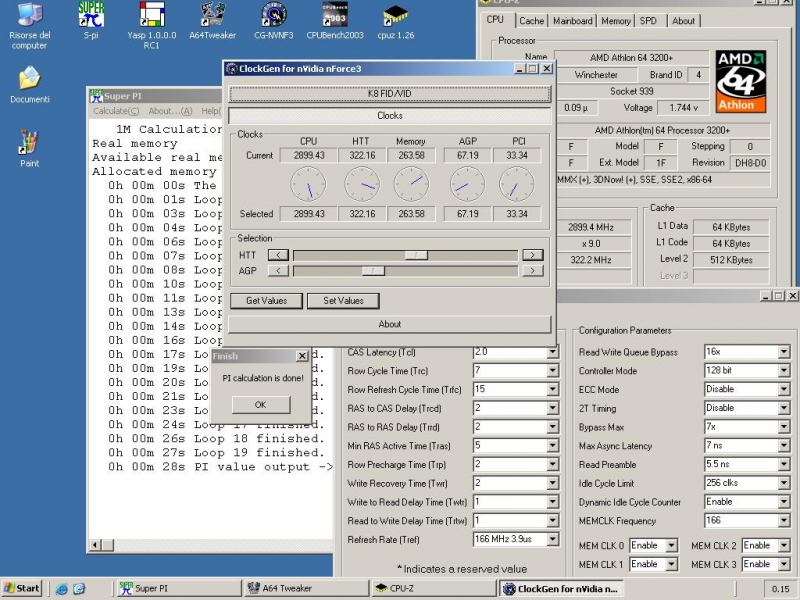The height and width of the screenshot is (600, 800).
Task: Click the Selected CPU value 2899.43 field
Action: [309, 214]
